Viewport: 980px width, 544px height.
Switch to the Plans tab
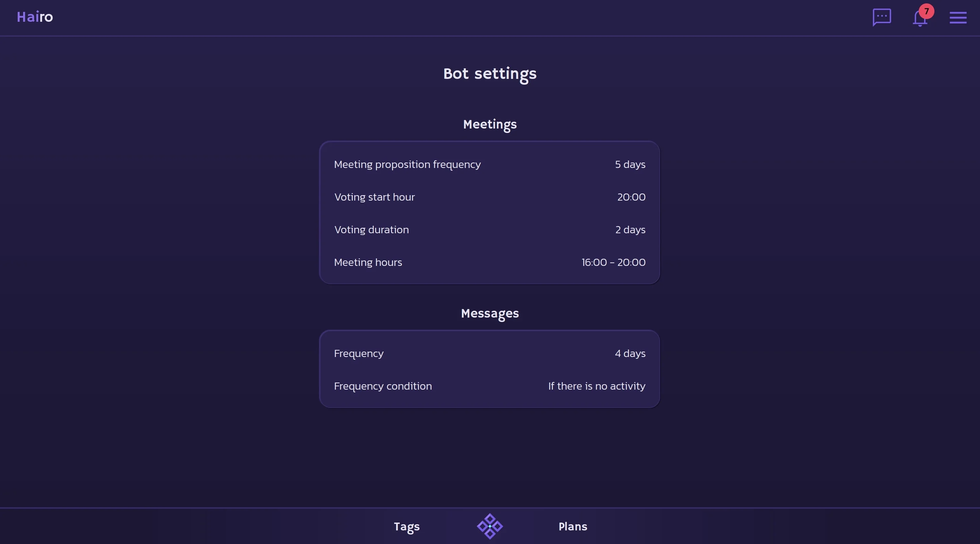click(x=573, y=527)
